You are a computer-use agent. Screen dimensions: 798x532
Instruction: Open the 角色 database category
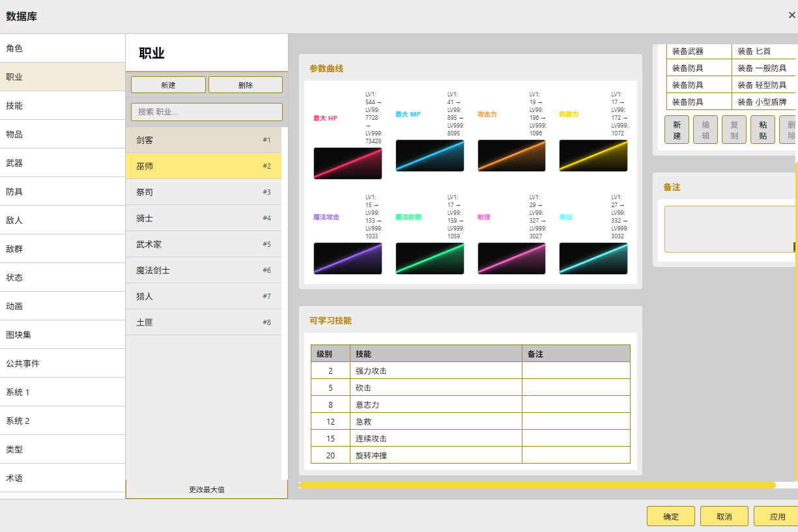[63, 48]
